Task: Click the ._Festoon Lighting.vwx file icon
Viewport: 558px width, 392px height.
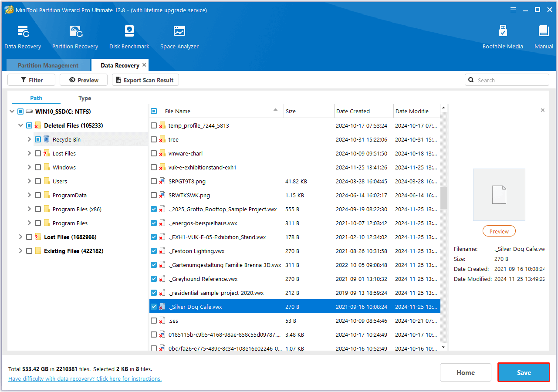Action: click(x=162, y=251)
